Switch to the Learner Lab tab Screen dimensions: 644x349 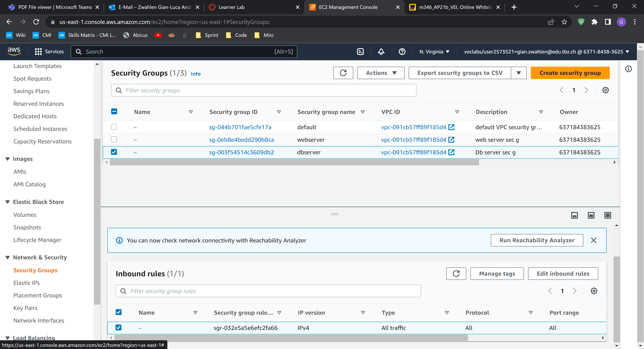pos(231,7)
